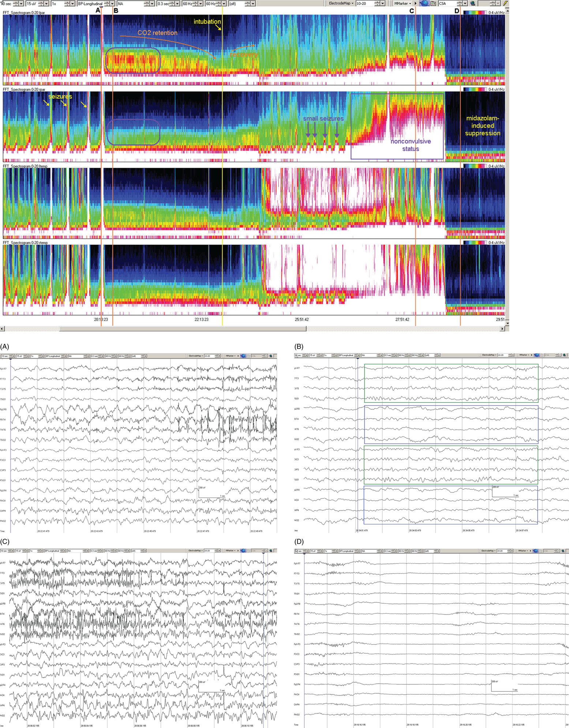The image size is (569, 728).
Task: Expand the 10-20 electrode system dropdown
Action: pyautogui.click(x=383, y=4)
